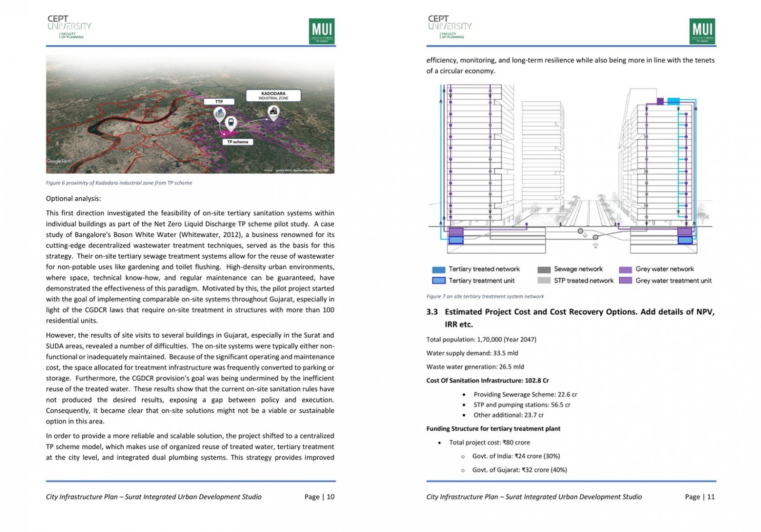Viewport: 761px width, 532px height.
Task: Click the Kadodara proximity map image
Action: point(190,114)
